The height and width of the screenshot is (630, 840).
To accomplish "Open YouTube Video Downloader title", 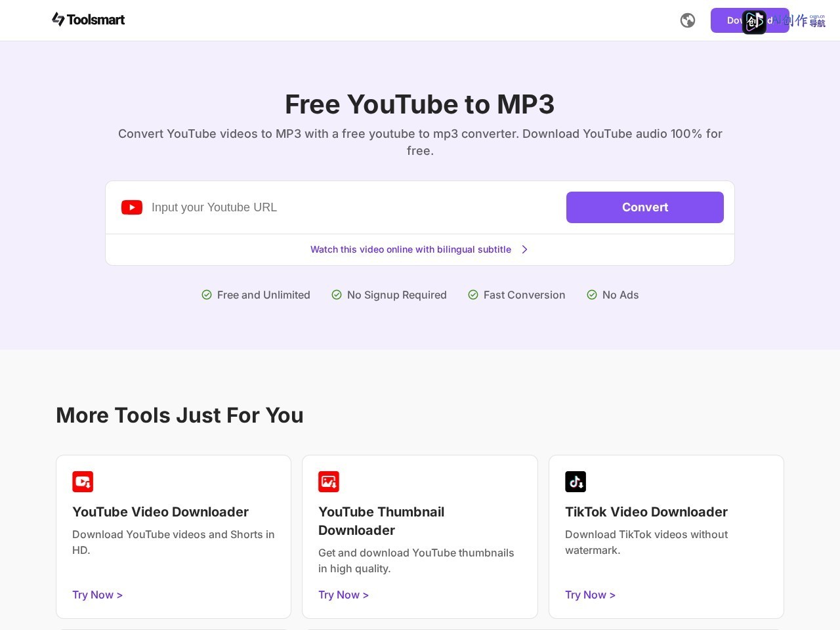I will [161, 512].
